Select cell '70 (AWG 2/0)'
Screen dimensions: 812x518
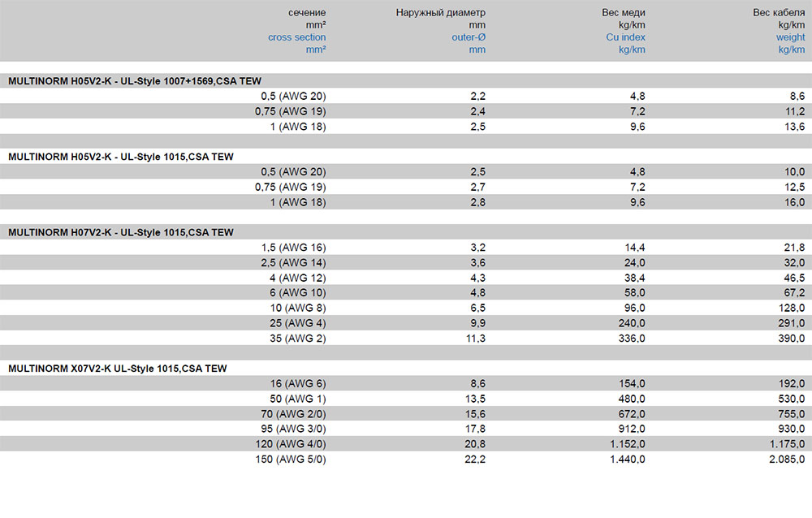[294, 414]
